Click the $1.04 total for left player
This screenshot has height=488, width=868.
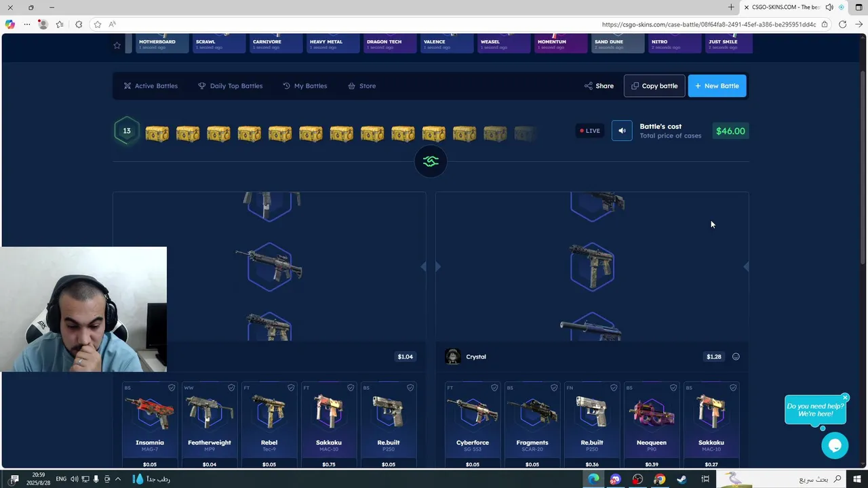[406, 357]
